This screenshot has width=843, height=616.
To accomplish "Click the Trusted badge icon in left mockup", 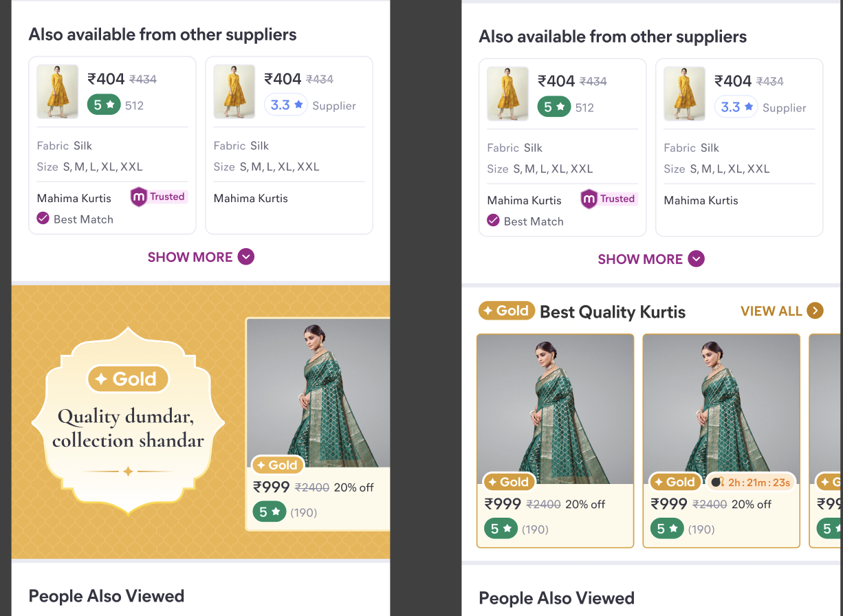I will [140, 197].
